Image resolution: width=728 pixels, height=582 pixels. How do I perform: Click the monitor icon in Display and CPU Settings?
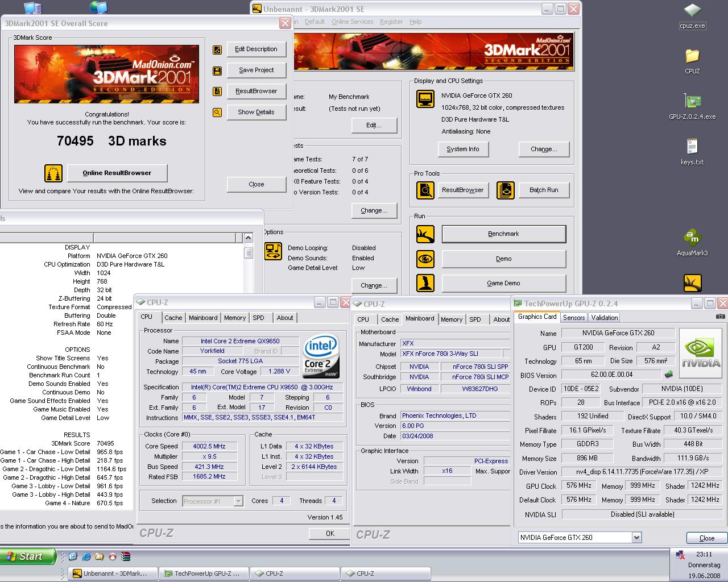coord(425,99)
